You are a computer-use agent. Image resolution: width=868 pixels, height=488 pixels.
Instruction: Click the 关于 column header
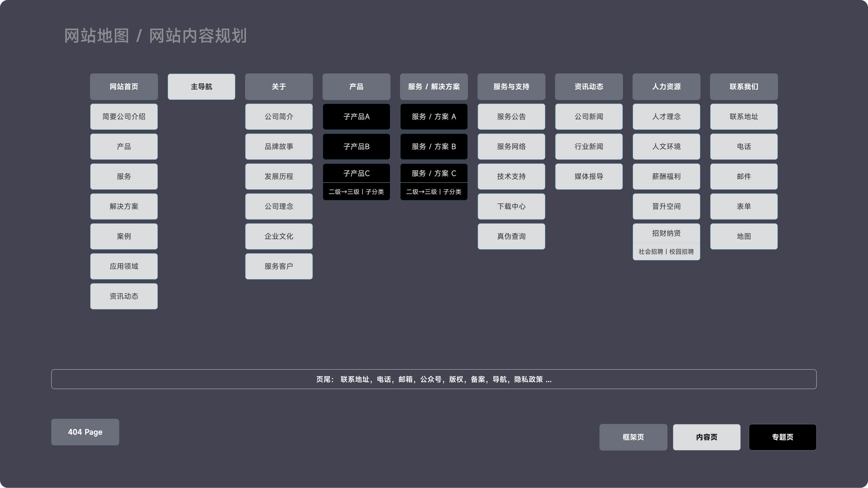point(279,87)
